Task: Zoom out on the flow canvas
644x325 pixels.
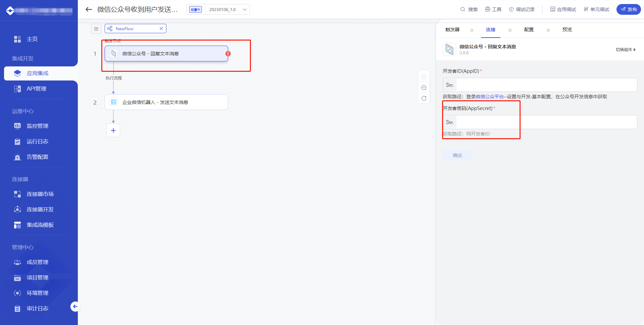Action: [x=424, y=88]
